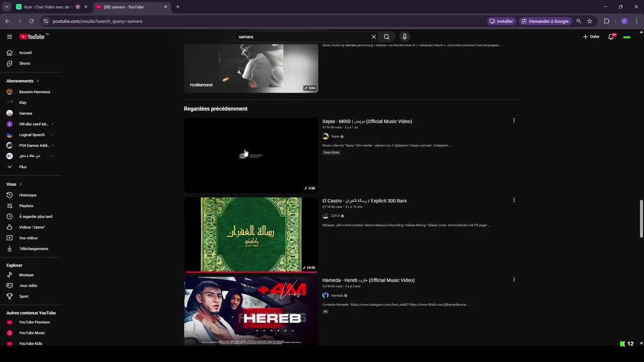Reload the page
Image resolution: width=644 pixels, height=362 pixels.
tap(31, 21)
